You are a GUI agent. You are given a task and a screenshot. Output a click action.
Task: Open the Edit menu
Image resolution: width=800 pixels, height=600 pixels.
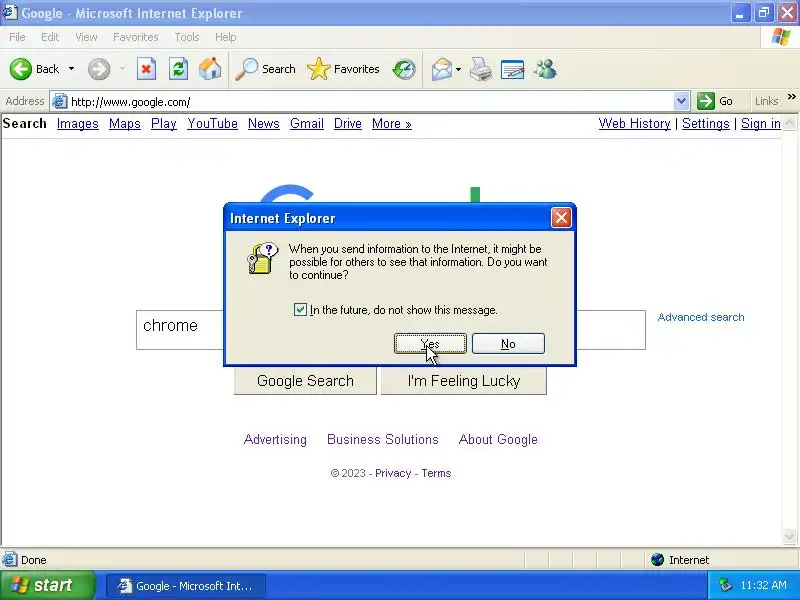pos(50,37)
